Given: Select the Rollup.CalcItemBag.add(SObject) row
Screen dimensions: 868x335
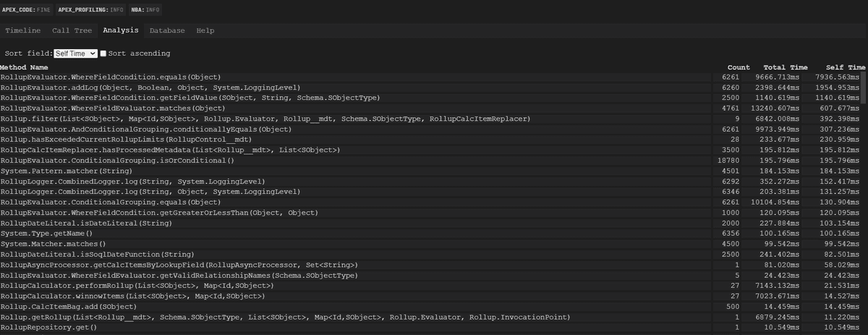Looking at the screenshot, I should [63, 307].
